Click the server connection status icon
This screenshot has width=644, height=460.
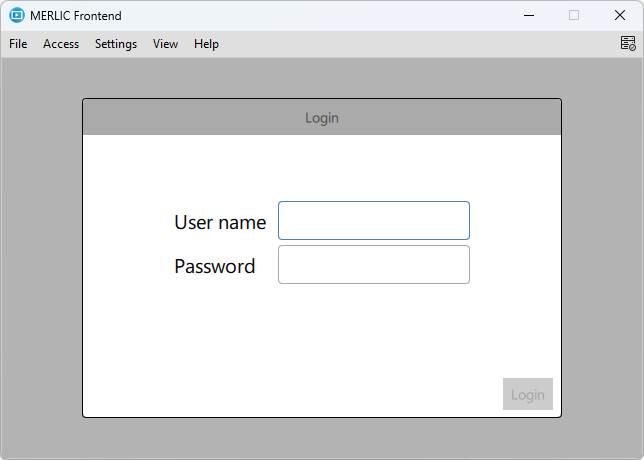point(627,43)
